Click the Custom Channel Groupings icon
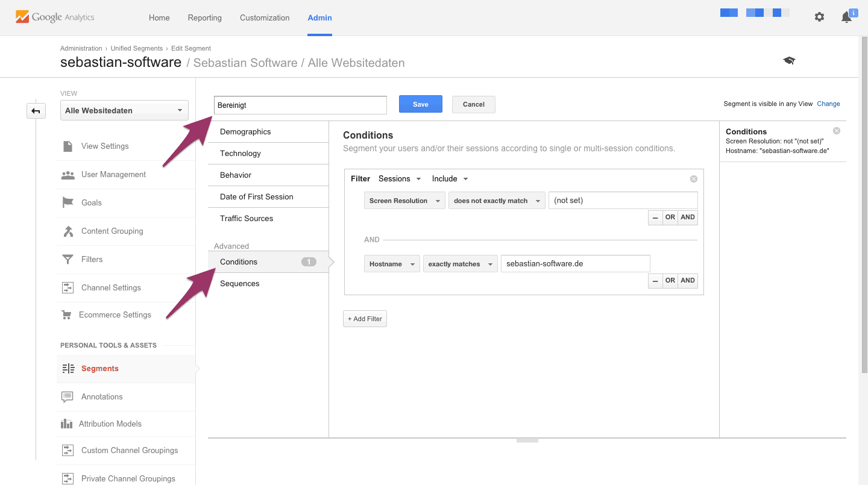The image size is (868, 485). (x=68, y=451)
